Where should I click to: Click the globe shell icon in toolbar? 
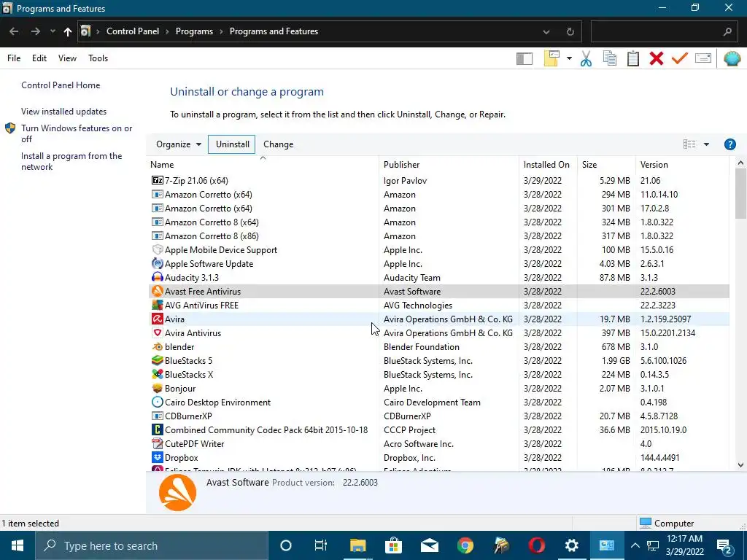[732, 58]
